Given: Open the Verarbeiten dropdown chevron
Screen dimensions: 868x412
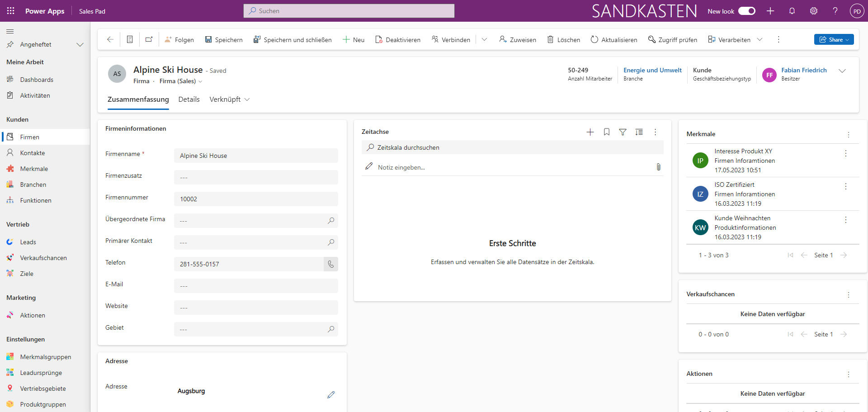Looking at the screenshot, I should point(759,39).
